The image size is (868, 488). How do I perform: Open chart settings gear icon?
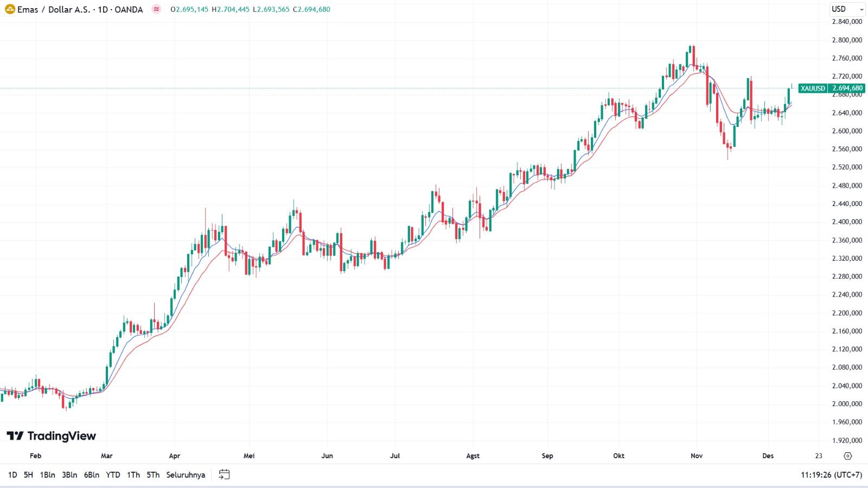click(x=848, y=456)
